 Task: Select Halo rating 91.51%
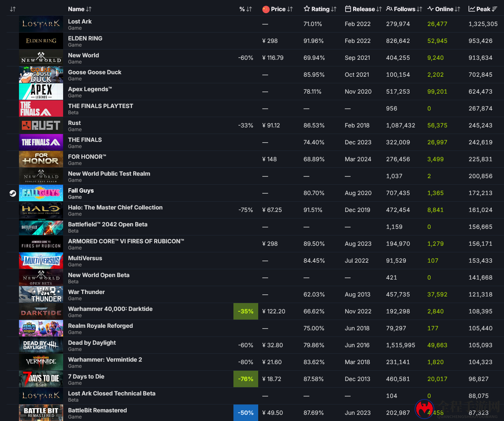coord(313,210)
